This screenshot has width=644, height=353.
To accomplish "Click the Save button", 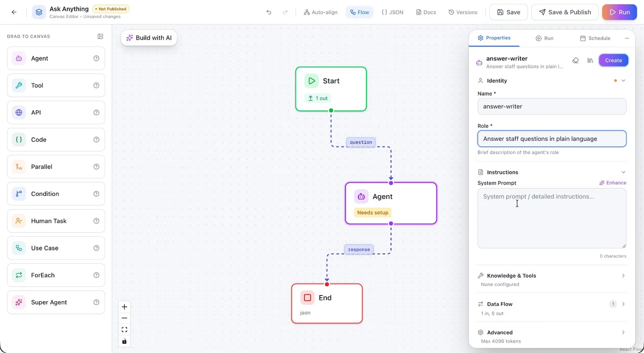I will pos(509,12).
